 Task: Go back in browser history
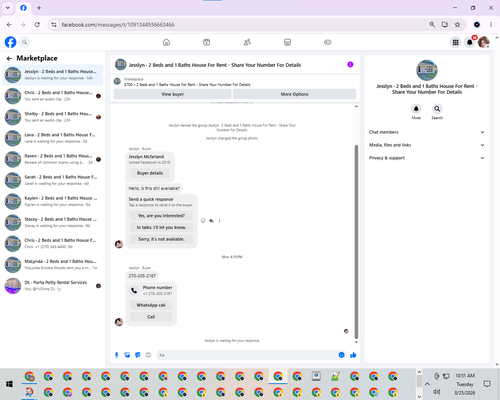(x=9, y=25)
